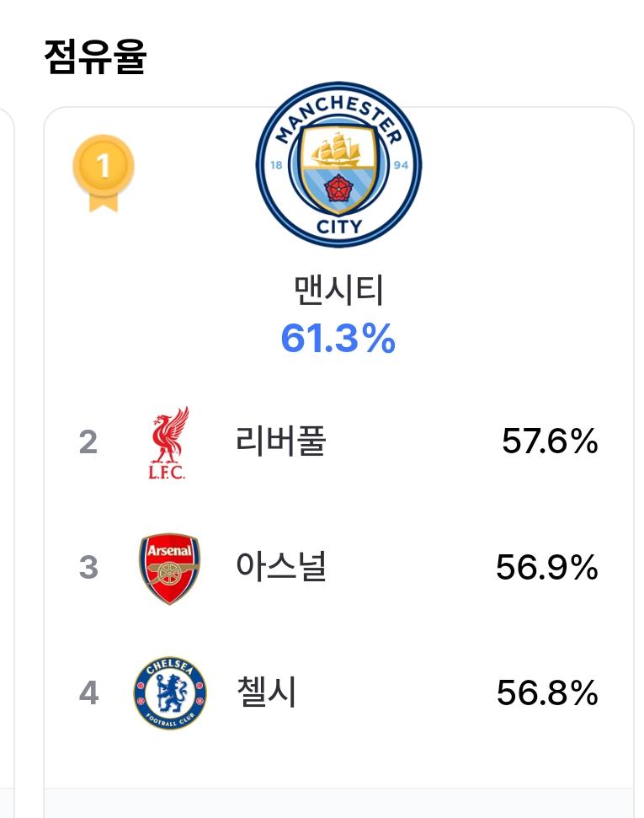Click the rank number 3
644x818 pixels.
tap(88, 567)
